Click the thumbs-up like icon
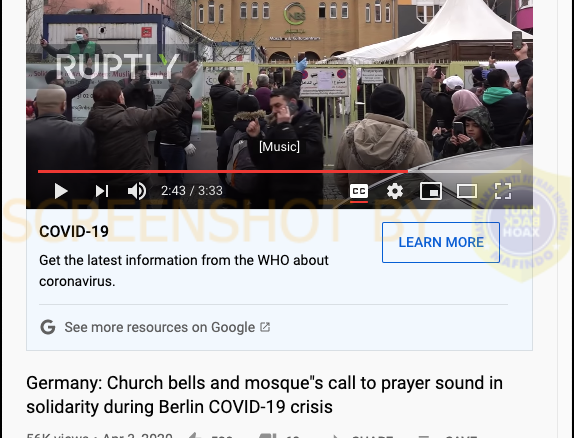Screen dimensions: 574x438 195,435
